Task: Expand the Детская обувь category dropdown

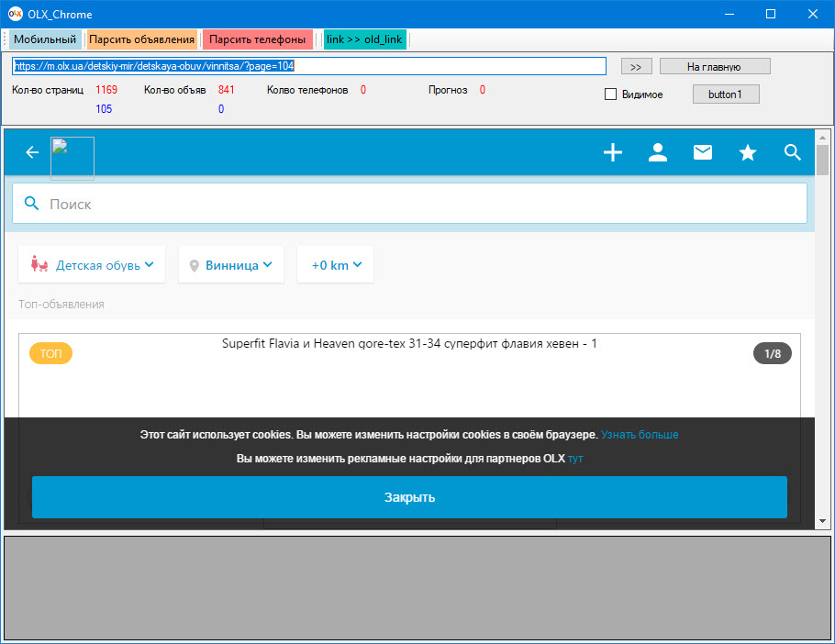Action: point(92,264)
